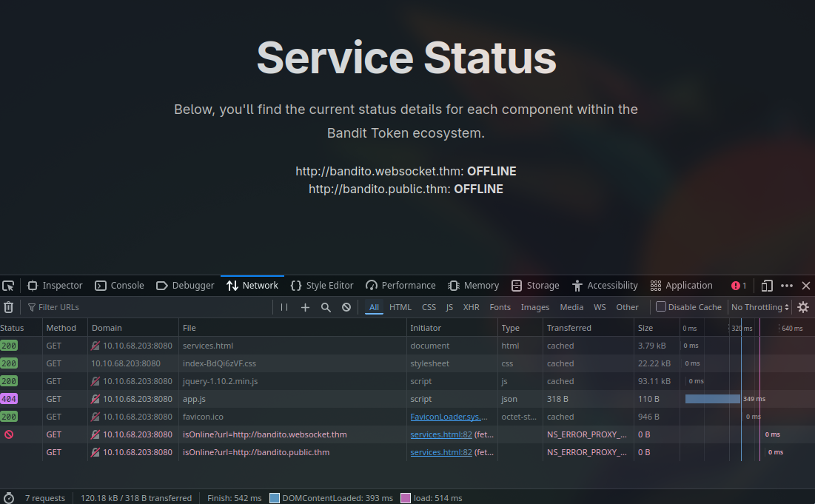Open the services.html:82 initiator link for websocket request
Screen dimensions: 815x504
(441, 434)
